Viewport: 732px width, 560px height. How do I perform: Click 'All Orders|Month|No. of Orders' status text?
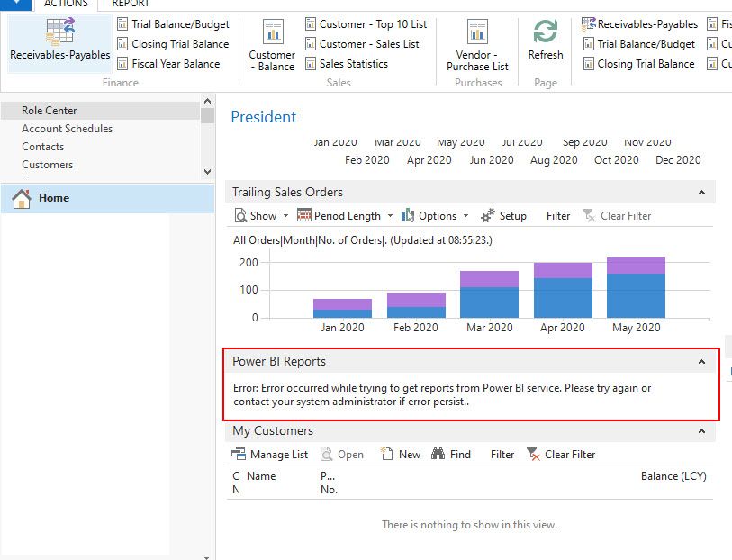[x=363, y=240]
